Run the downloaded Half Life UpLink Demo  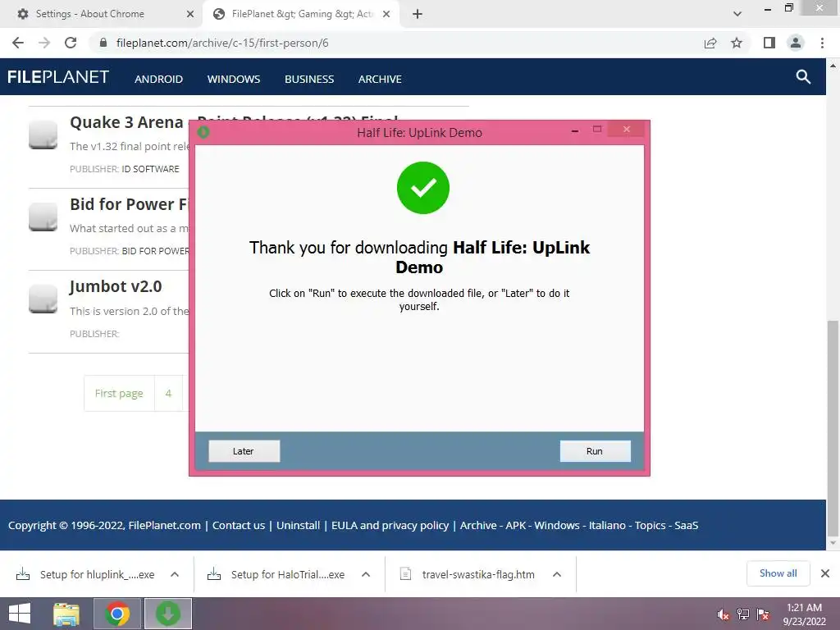tap(595, 451)
